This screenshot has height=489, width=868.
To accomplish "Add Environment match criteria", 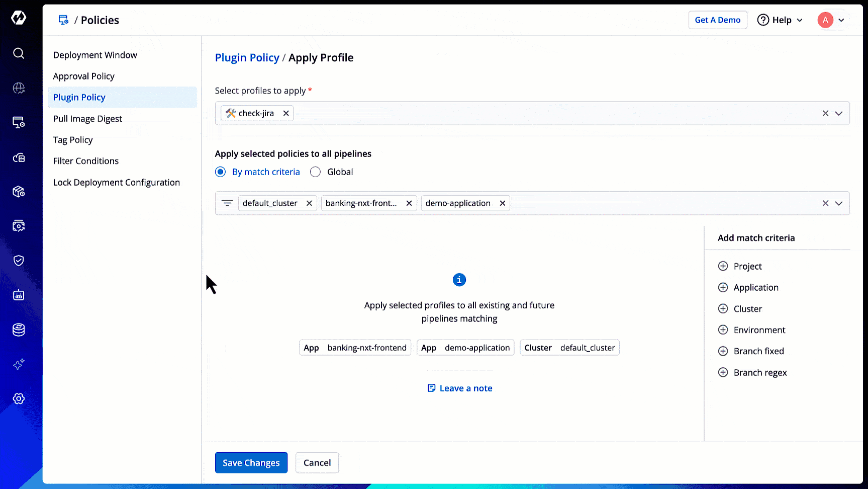I will (723, 330).
